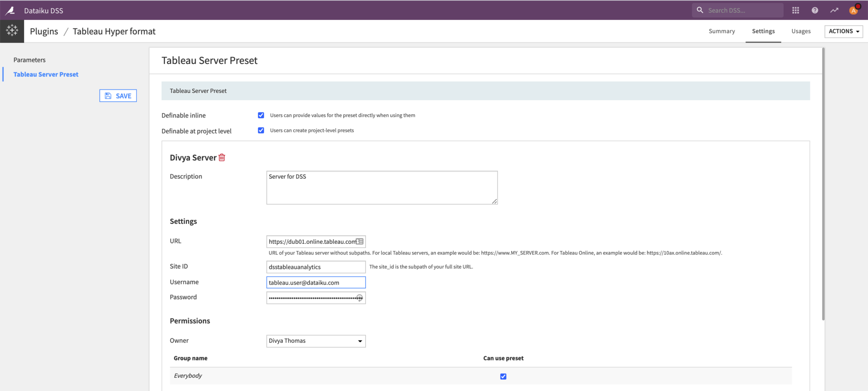Image resolution: width=868 pixels, height=391 pixels.
Task: Open the ACTIONS dropdown menu
Action: pos(843,31)
